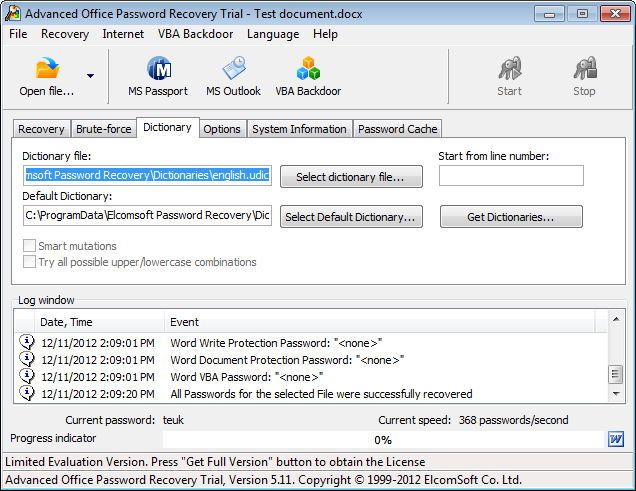Start the recovery with the Start key icon

point(510,68)
